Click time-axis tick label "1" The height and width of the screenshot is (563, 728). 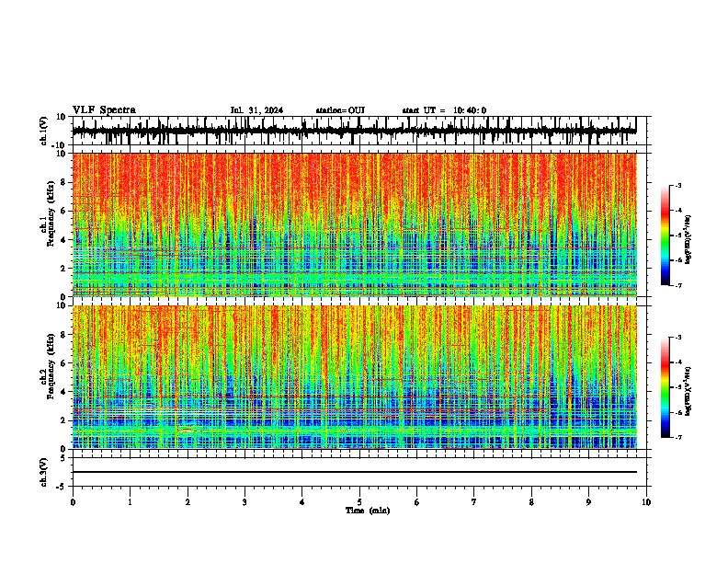(x=130, y=502)
